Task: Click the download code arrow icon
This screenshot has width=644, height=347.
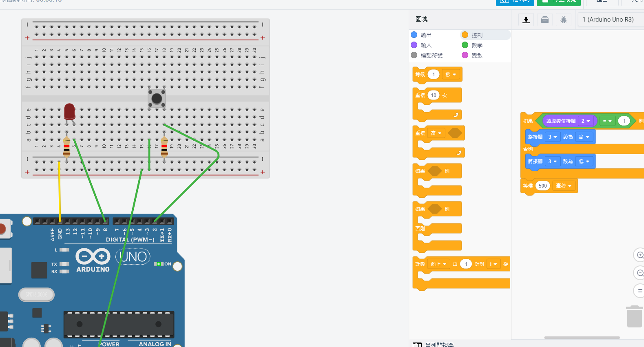Action: (526, 20)
